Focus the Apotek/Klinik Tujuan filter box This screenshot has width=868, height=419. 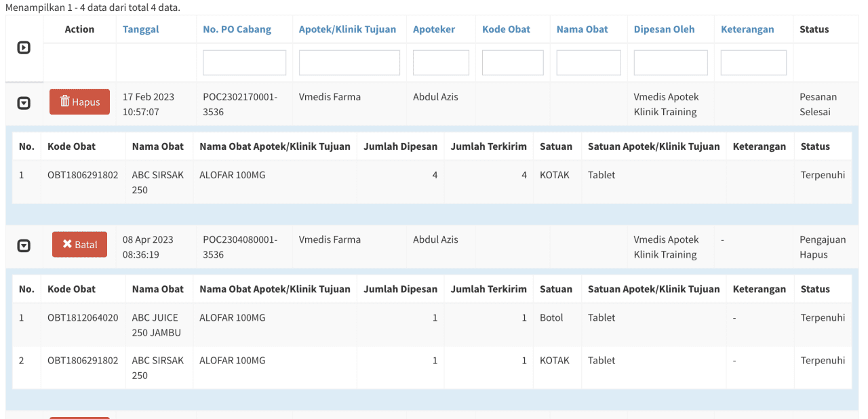pyautogui.click(x=349, y=63)
